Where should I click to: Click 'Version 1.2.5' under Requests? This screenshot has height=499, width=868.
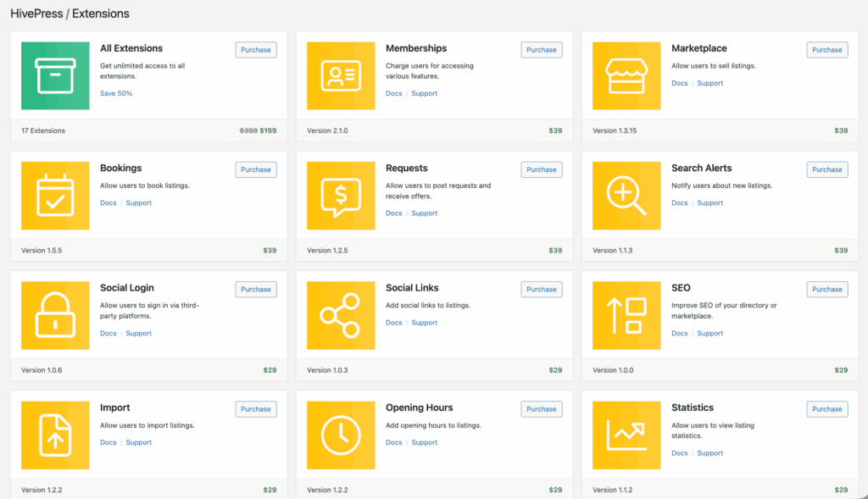pyautogui.click(x=328, y=251)
